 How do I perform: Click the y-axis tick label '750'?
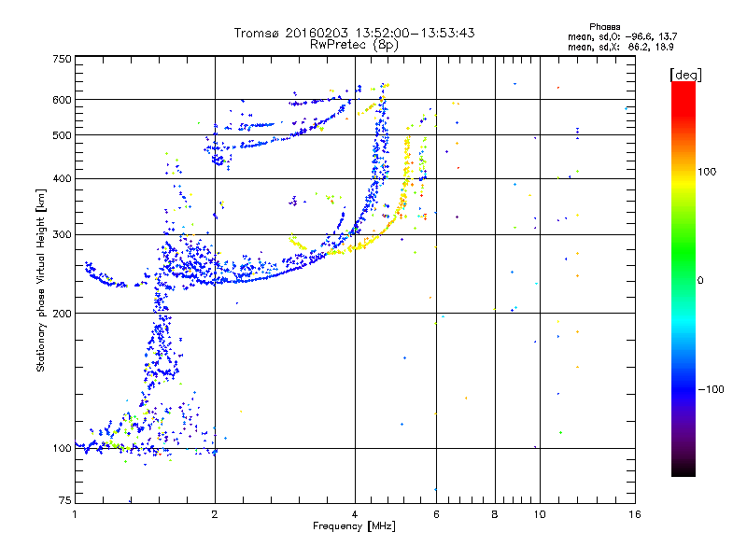pos(63,59)
